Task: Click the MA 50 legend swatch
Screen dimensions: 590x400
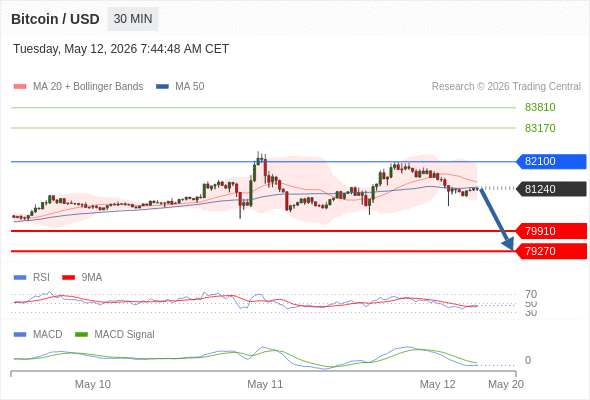Action: [x=163, y=87]
